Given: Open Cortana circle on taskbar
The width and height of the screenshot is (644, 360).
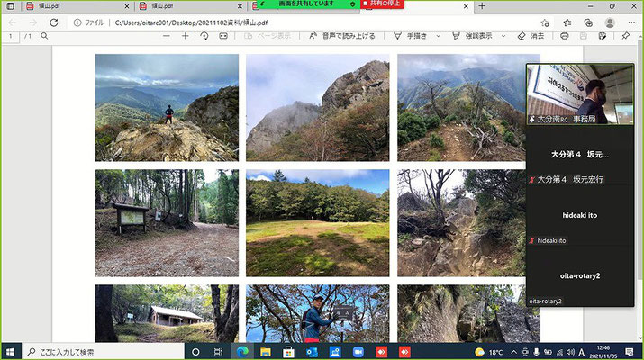Looking at the screenshot, I should [x=195, y=352].
